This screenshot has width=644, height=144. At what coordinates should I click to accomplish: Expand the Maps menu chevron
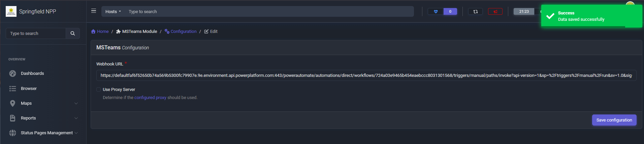[76, 103]
